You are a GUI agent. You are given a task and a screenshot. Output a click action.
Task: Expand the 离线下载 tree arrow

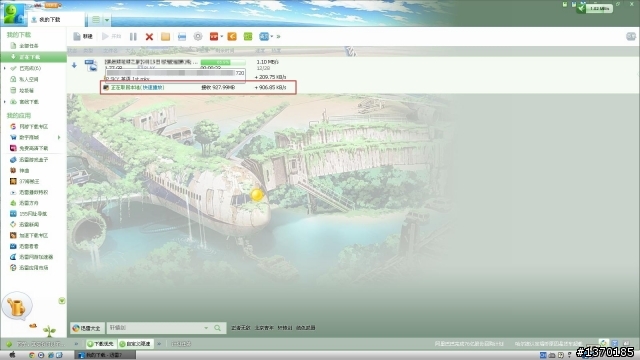point(5,102)
